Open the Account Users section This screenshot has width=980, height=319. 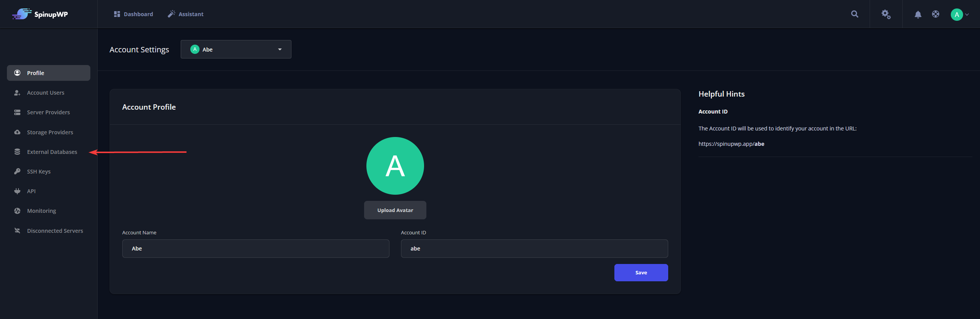(x=45, y=93)
